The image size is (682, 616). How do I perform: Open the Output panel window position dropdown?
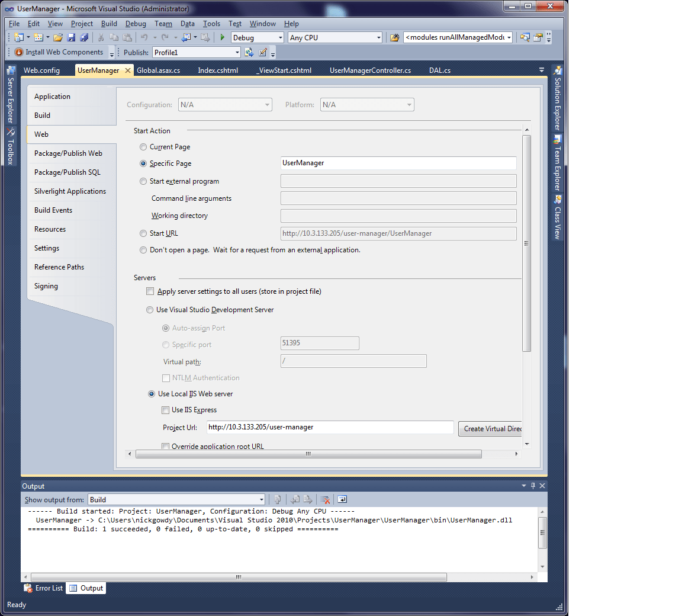[x=524, y=486]
